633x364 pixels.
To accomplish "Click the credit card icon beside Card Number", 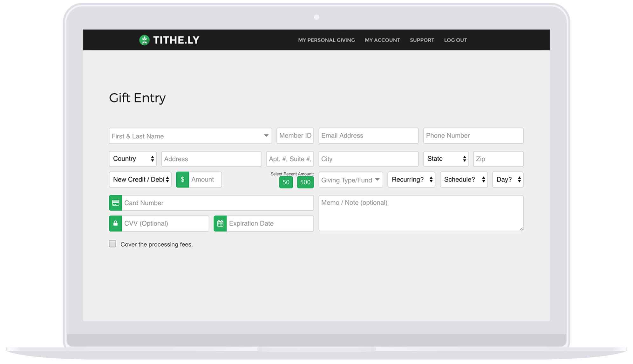I will pyautogui.click(x=116, y=203).
